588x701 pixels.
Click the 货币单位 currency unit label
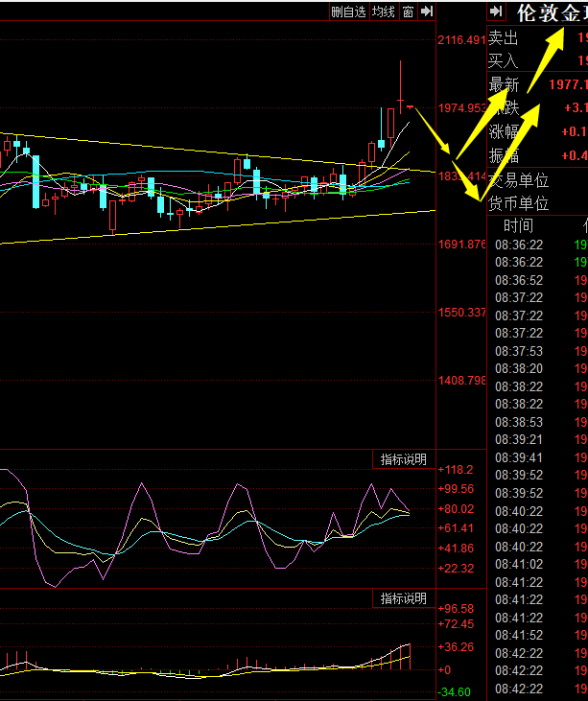pos(519,203)
